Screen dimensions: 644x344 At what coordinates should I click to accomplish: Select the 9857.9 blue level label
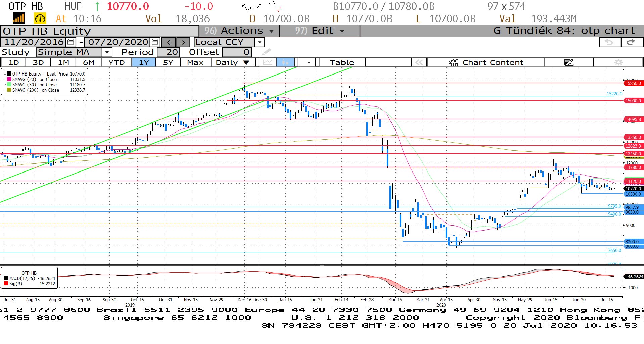click(633, 207)
